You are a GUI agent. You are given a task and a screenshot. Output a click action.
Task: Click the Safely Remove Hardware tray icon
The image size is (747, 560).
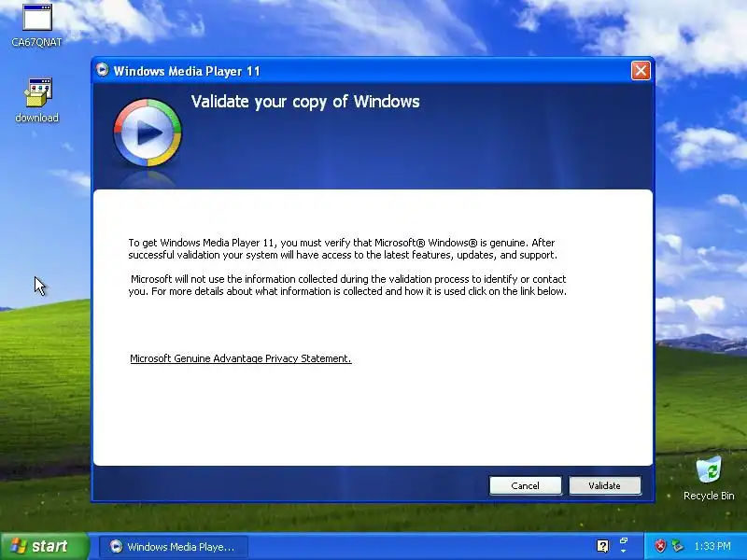coord(677,546)
